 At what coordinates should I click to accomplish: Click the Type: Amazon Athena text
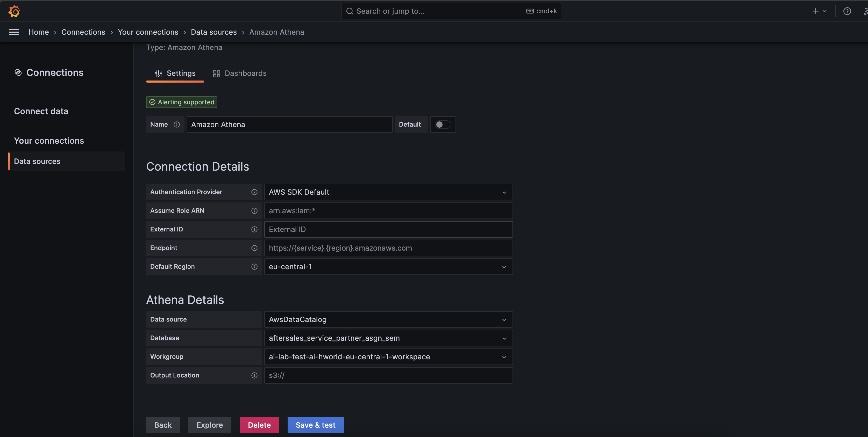click(x=184, y=47)
